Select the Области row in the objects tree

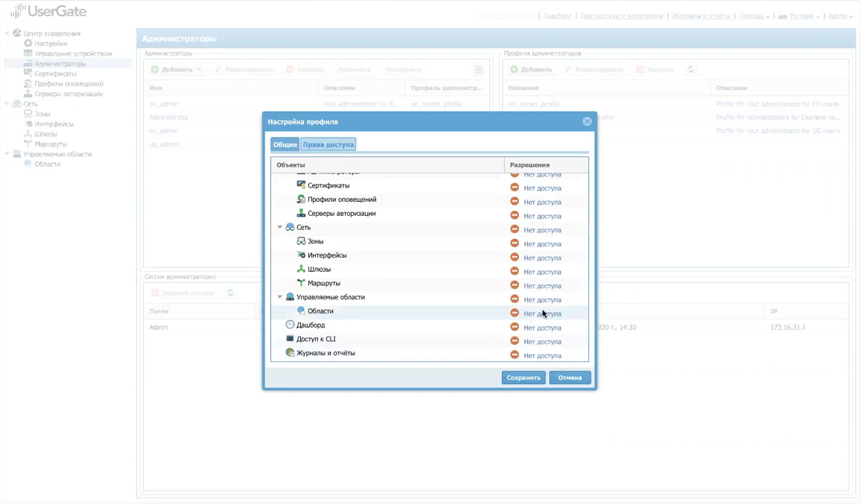pyautogui.click(x=430, y=311)
